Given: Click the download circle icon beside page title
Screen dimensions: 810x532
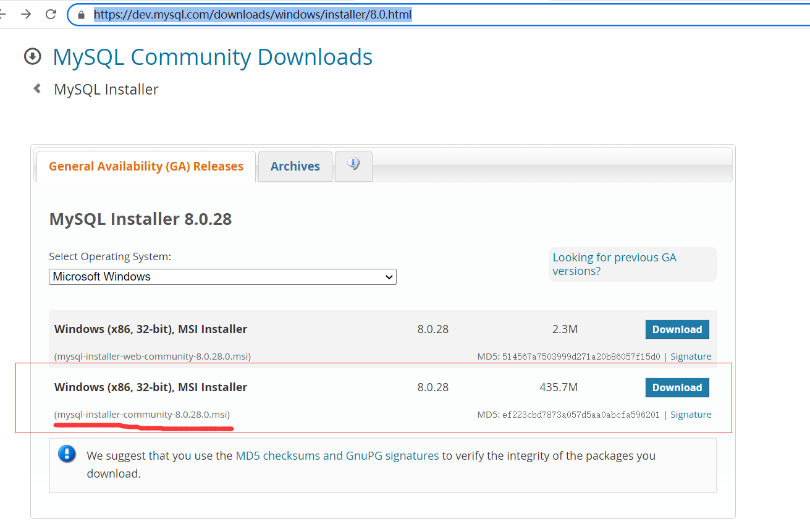Looking at the screenshot, I should point(32,57).
